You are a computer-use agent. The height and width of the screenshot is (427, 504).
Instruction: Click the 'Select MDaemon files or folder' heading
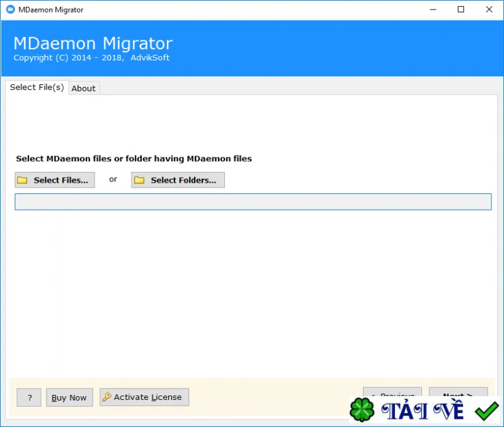(134, 159)
